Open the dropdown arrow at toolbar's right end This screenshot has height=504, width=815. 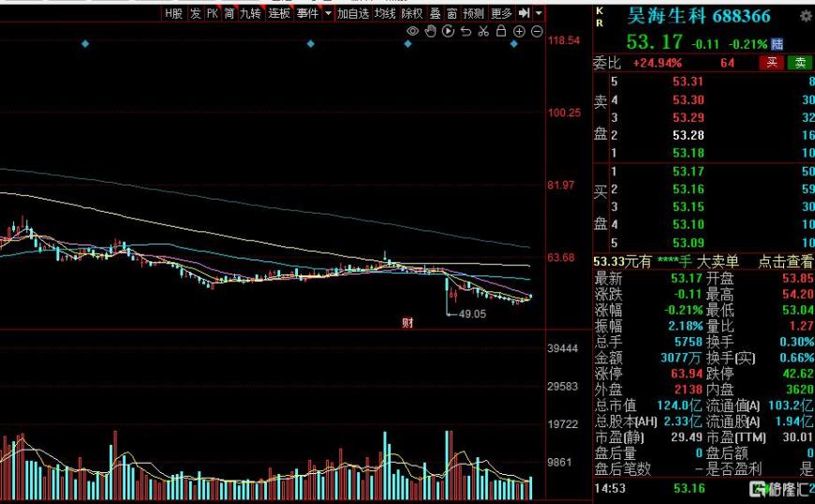pos(539,13)
